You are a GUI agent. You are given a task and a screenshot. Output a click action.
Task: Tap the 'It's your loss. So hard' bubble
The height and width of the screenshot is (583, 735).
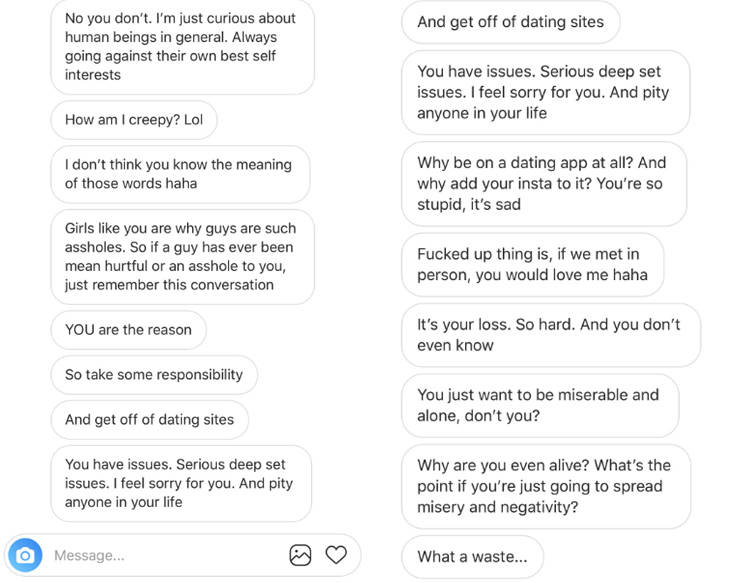(551, 335)
